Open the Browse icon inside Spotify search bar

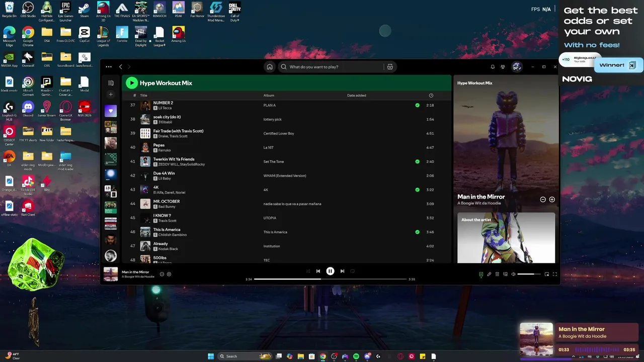pyautogui.click(x=389, y=67)
